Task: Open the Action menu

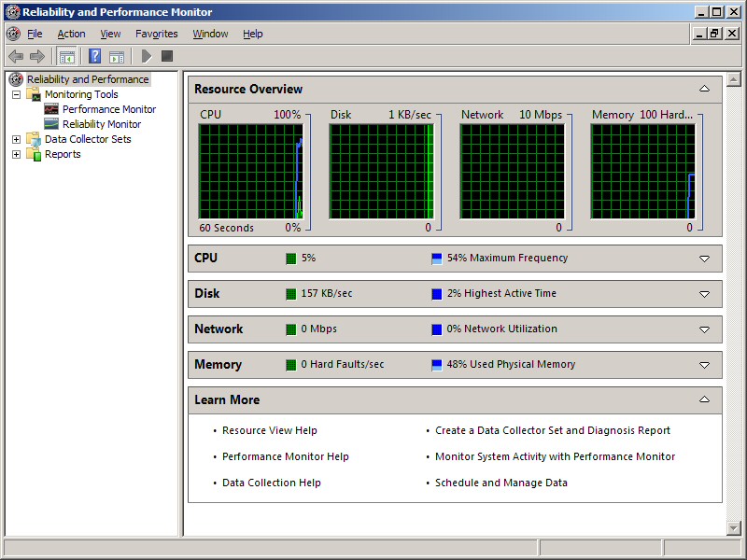Action: (x=72, y=34)
